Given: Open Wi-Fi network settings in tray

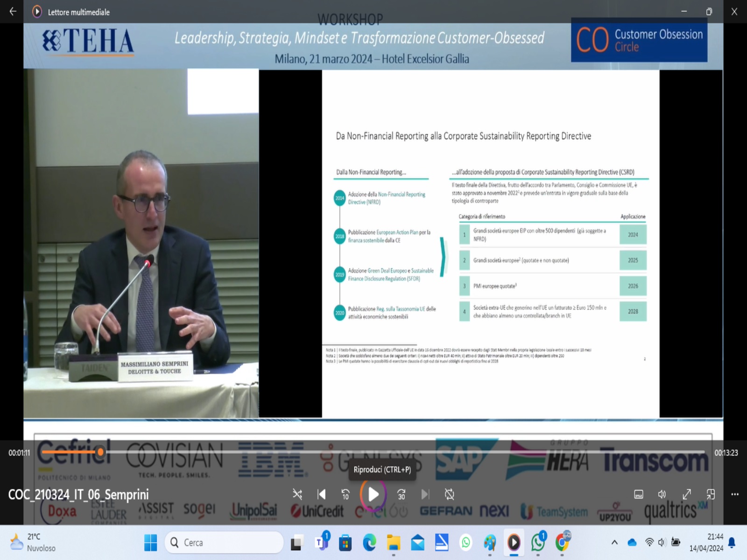Looking at the screenshot, I should (649, 542).
